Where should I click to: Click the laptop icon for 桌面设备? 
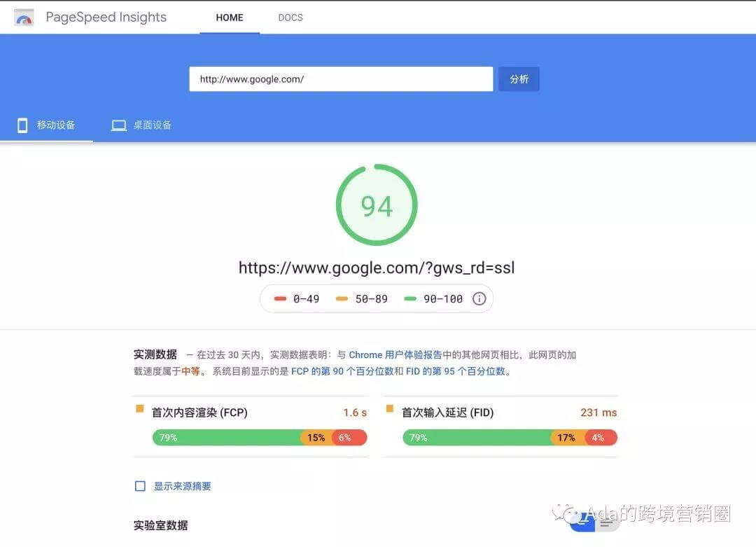[119, 125]
